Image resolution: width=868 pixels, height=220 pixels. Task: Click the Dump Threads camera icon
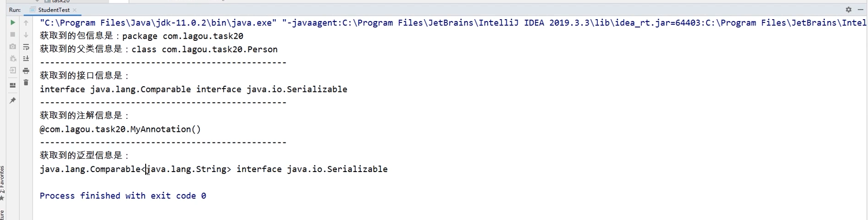[x=13, y=46]
